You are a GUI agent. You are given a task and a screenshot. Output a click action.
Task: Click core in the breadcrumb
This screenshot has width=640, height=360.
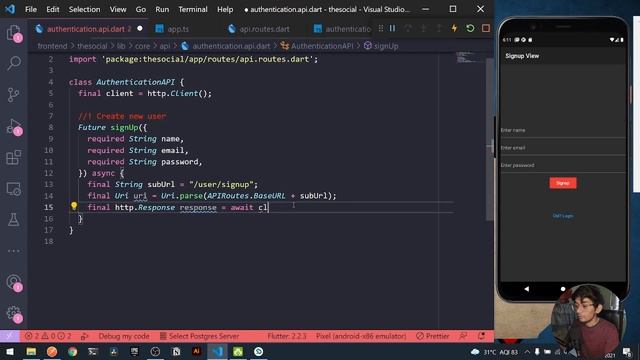pyautogui.click(x=142, y=46)
